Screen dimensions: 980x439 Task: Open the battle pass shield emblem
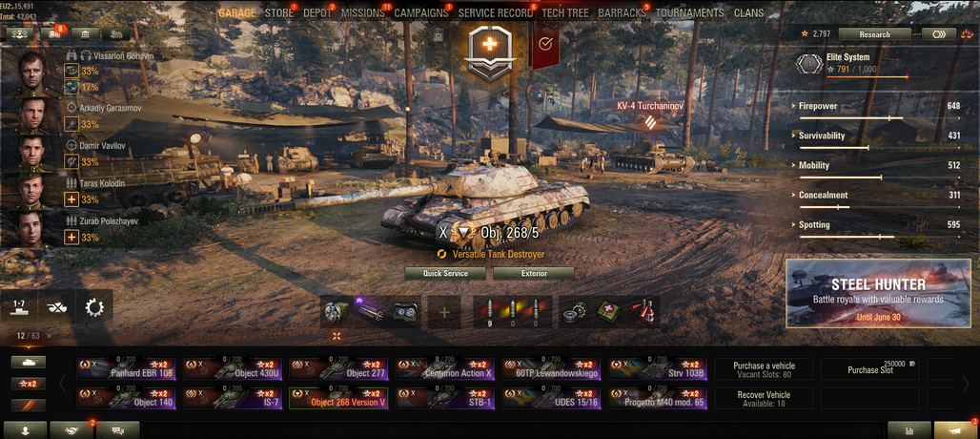tap(492, 53)
